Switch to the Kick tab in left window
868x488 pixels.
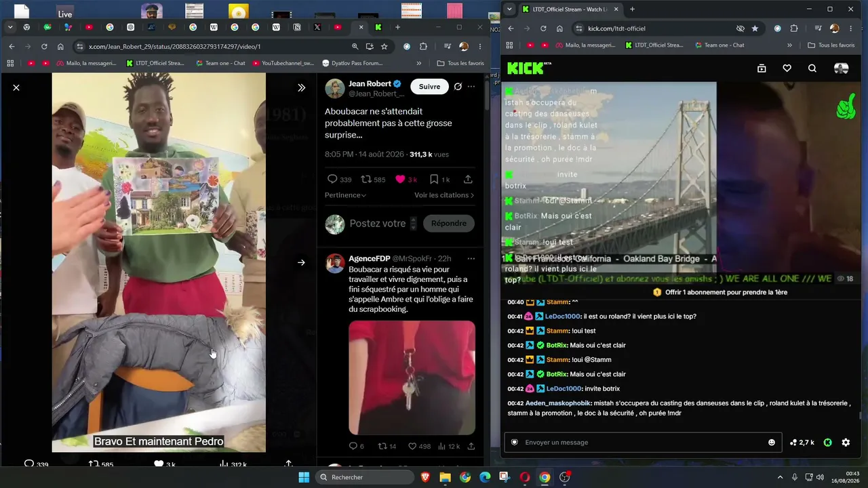click(x=378, y=27)
